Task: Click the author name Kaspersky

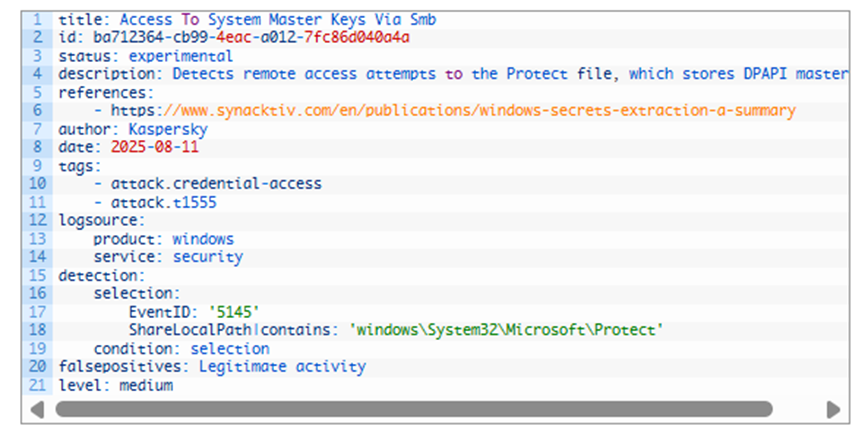Action: tap(168, 130)
